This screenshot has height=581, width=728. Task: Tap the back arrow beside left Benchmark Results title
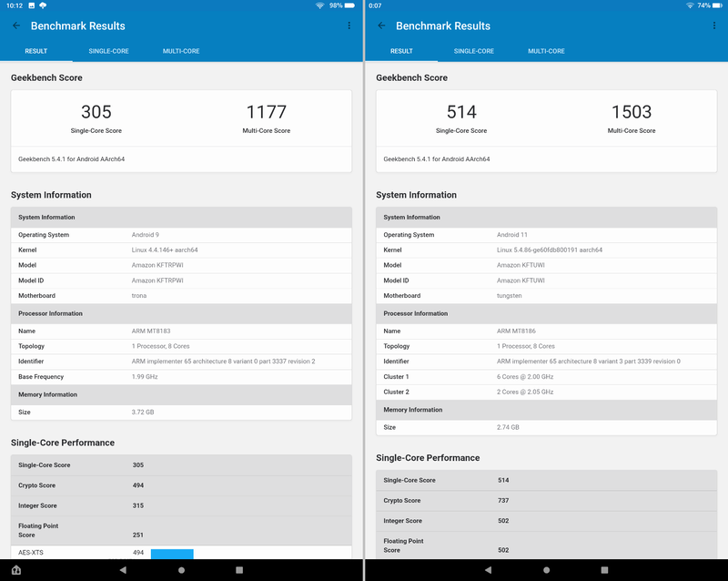coord(16,25)
